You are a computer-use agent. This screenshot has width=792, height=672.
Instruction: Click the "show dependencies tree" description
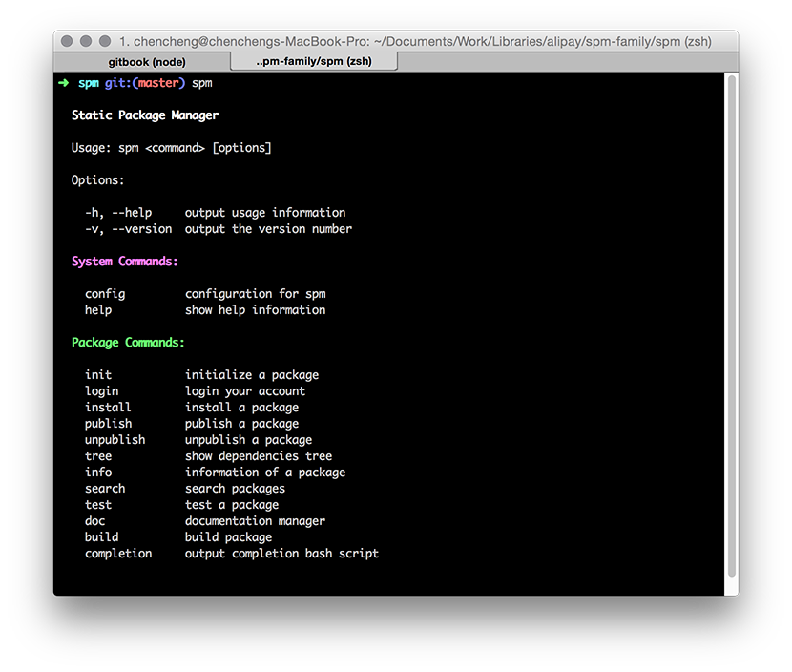[x=259, y=456]
